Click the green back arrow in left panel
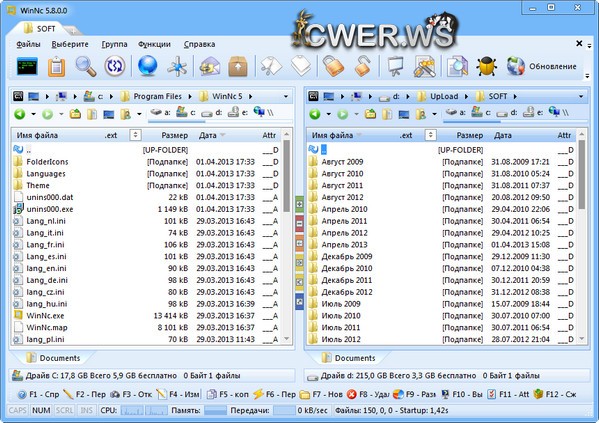Image resolution: width=599 pixels, height=423 pixels. point(19,114)
